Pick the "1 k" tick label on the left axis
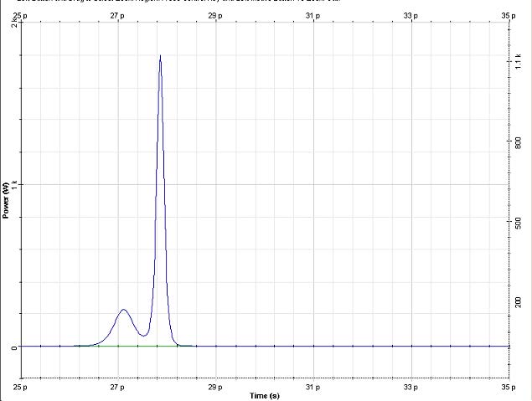 [14, 185]
